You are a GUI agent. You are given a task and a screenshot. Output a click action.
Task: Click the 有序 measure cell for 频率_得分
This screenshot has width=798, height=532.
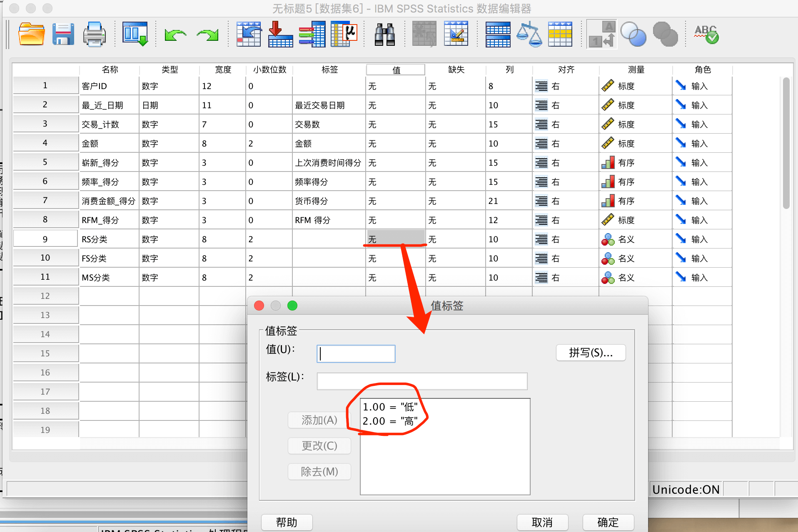[x=636, y=182]
